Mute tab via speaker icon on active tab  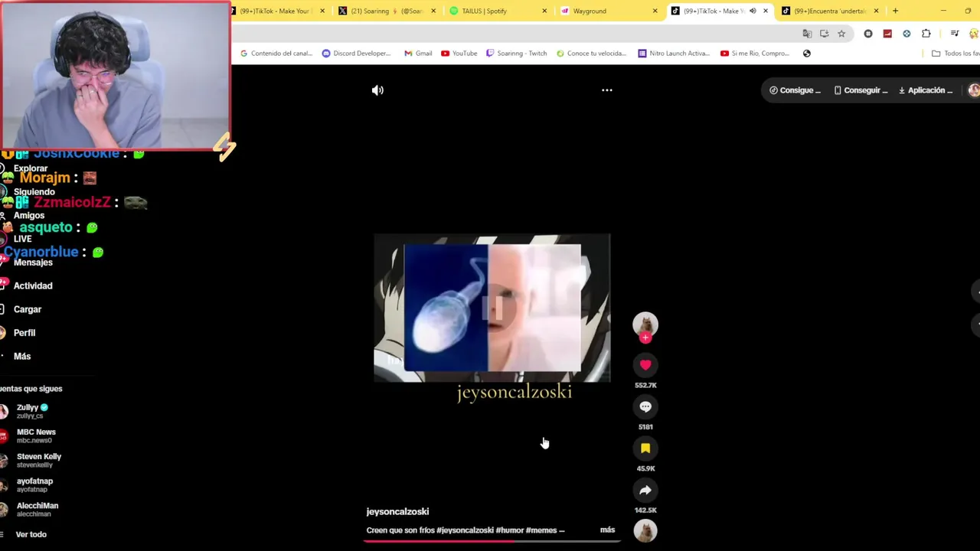[753, 11]
